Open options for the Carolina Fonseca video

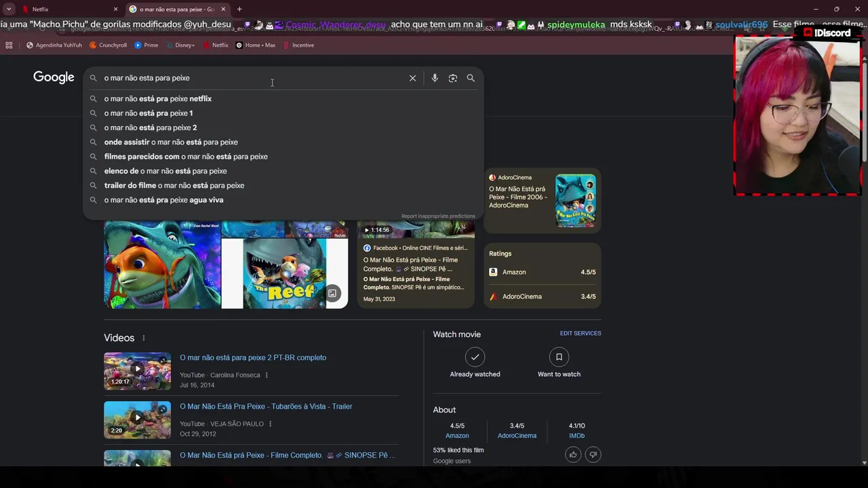coord(267,375)
